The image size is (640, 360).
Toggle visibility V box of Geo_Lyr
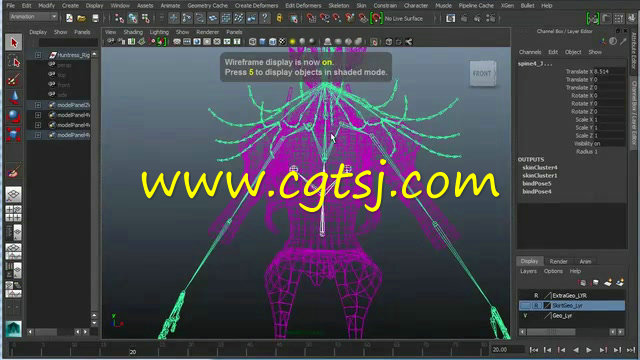click(525, 316)
